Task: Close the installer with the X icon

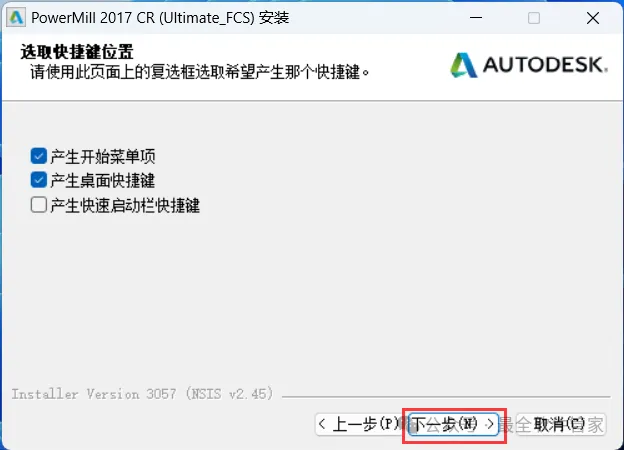Action: pos(593,18)
